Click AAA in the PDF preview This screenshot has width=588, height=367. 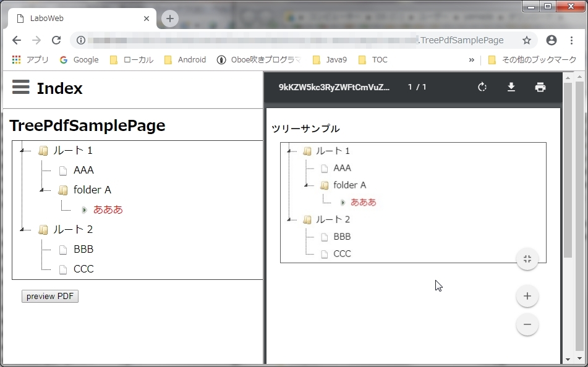343,168
